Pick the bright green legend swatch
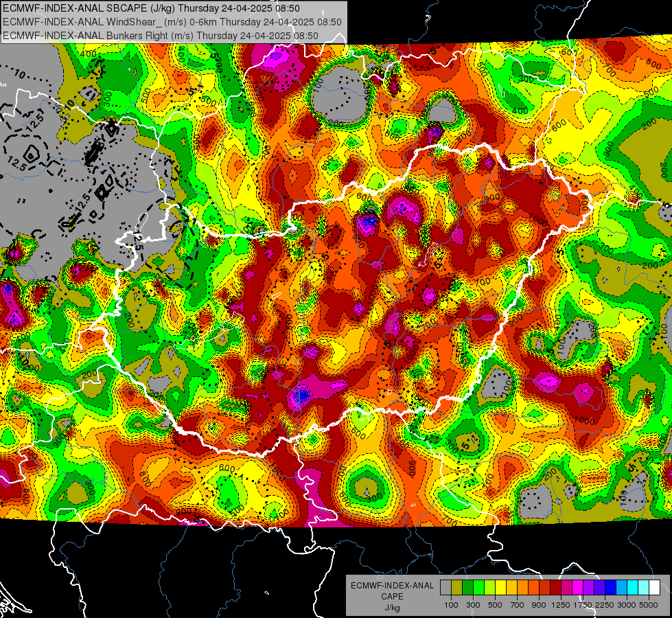 click(x=478, y=587)
